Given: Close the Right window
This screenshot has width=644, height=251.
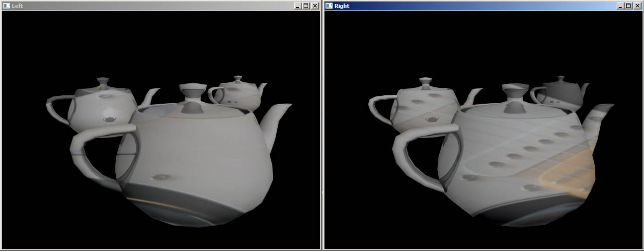Looking at the screenshot, I should pos(637,6).
